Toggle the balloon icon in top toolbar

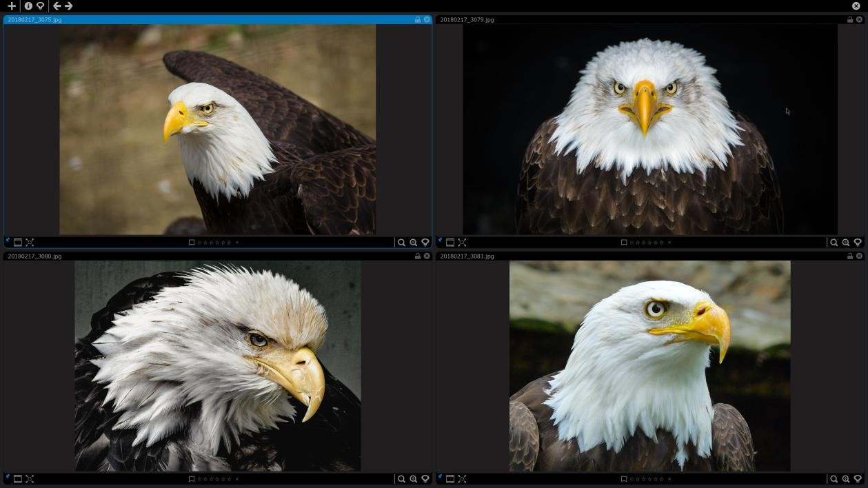(41, 6)
